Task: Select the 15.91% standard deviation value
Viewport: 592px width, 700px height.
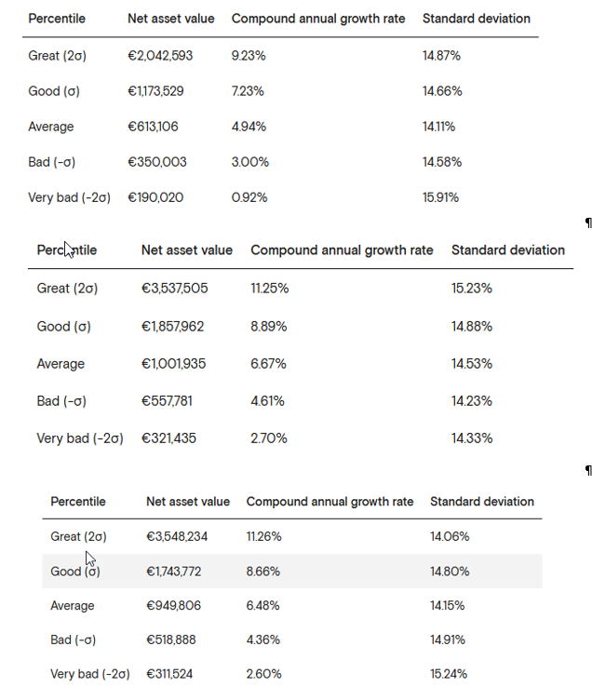Action: pos(440,197)
